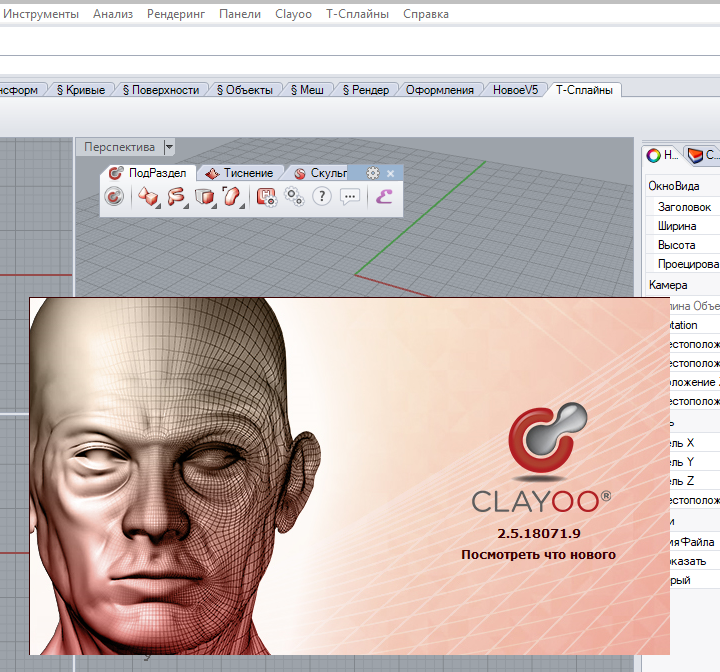Click the speech bubble feedback icon

pos(349,197)
